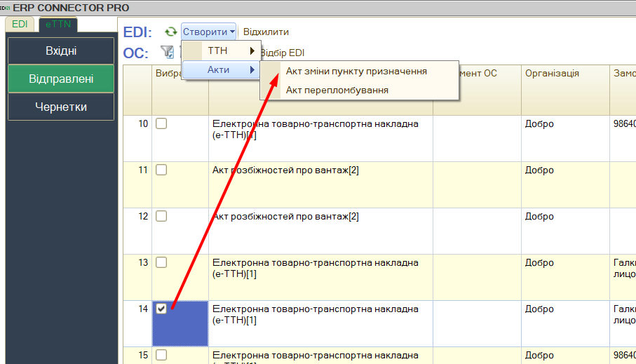This screenshot has height=364, width=636.
Task: Expand the Акти submenu
Action: [220, 70]
